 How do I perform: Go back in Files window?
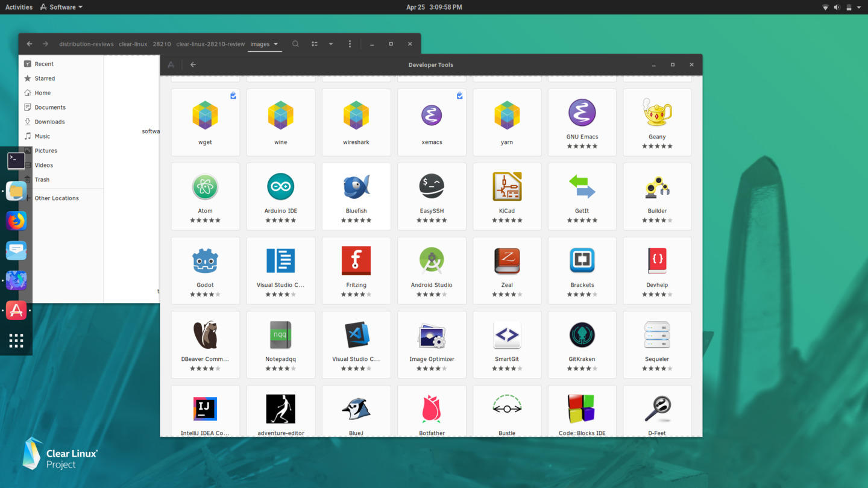click(30, 44)
